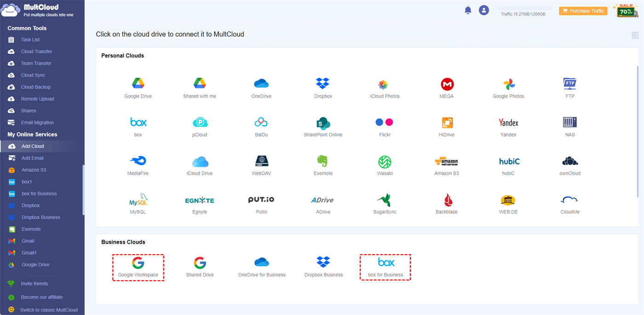Select Cloud Sync in sidebar

pos(33,75)
